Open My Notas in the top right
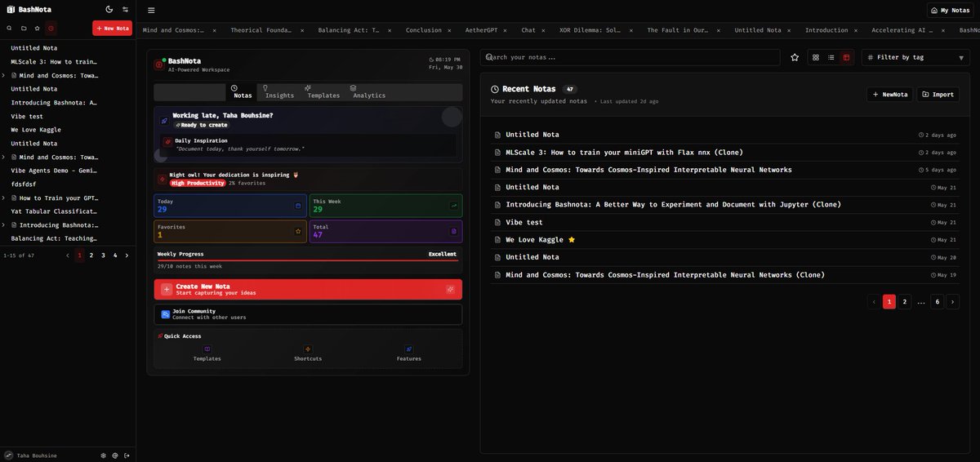Screen dimensions: 980x462 (x=951, y=11)
